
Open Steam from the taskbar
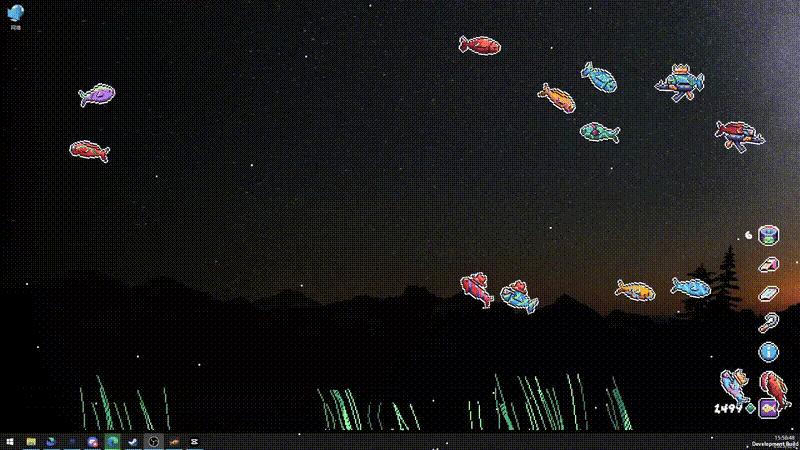click(x=132, y=441)
